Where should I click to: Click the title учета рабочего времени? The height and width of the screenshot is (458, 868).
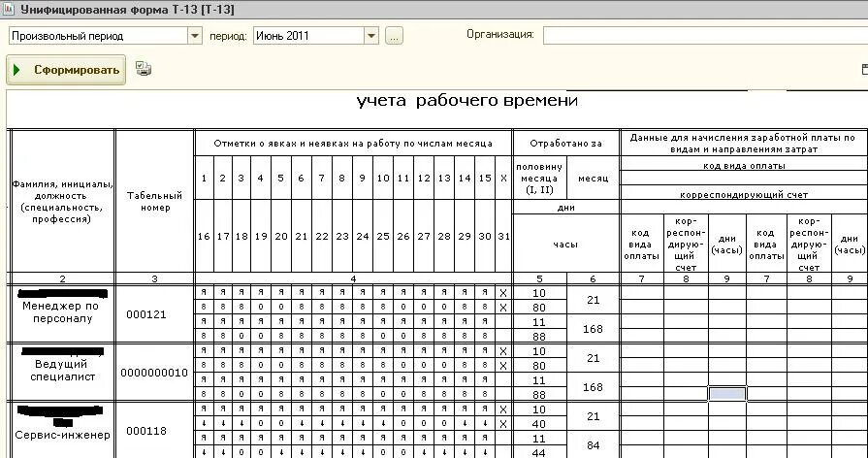click(x=466, y=101)
